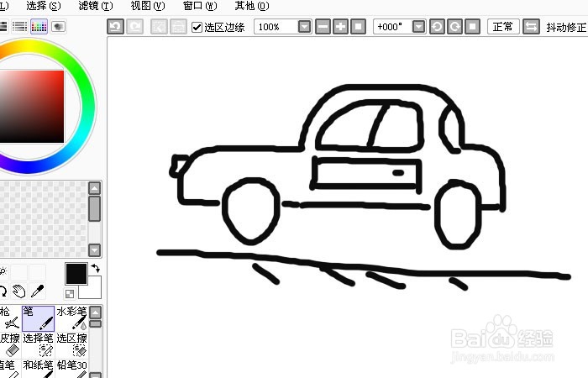This screenshot has width=588, height=378.
Task: Choose the 铅笔30 pencil brush
Action: 71,368
